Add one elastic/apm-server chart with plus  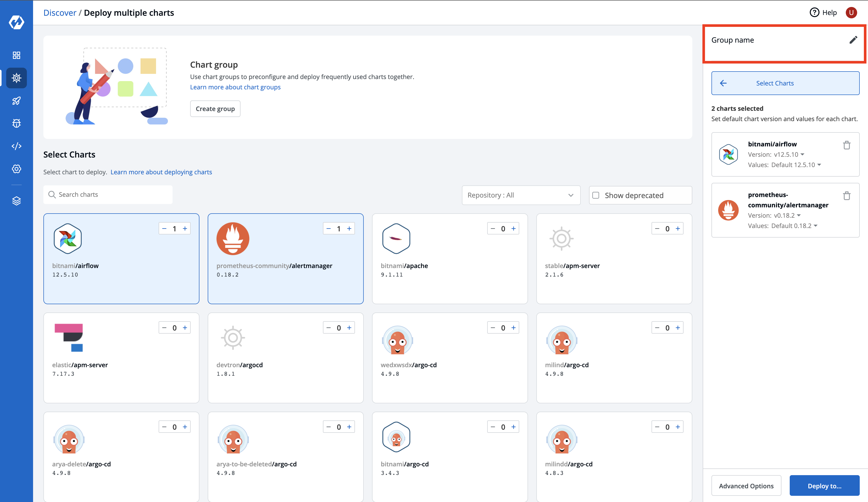(185, 328)
